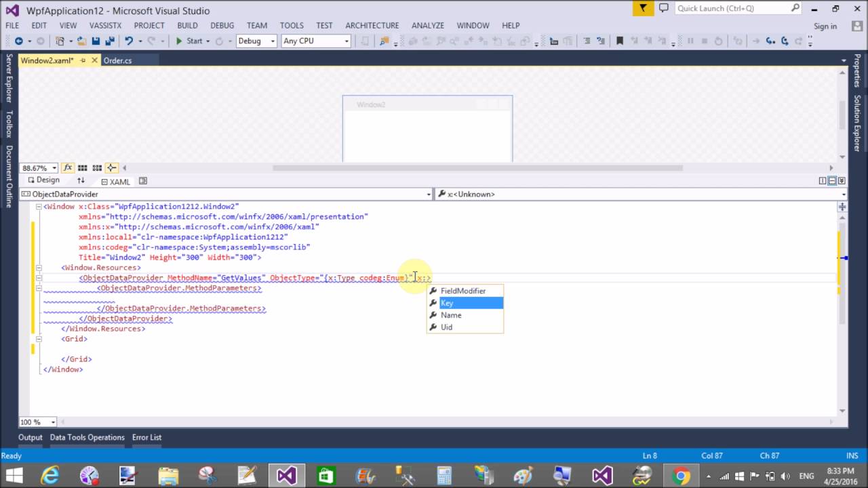Viewport: 868px width, 488px height.
Task: Open the Toolbox side panel
Action: (x=9, y=123)
